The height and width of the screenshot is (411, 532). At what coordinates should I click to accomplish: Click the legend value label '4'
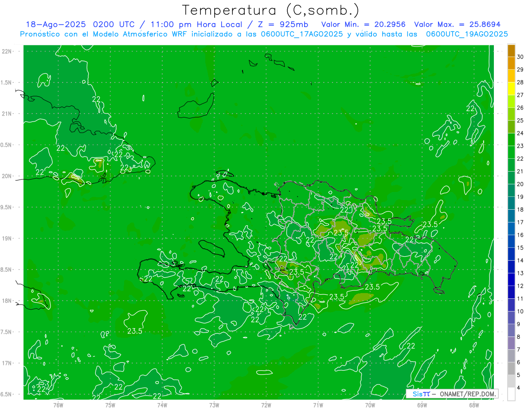[x=519, y=388]
